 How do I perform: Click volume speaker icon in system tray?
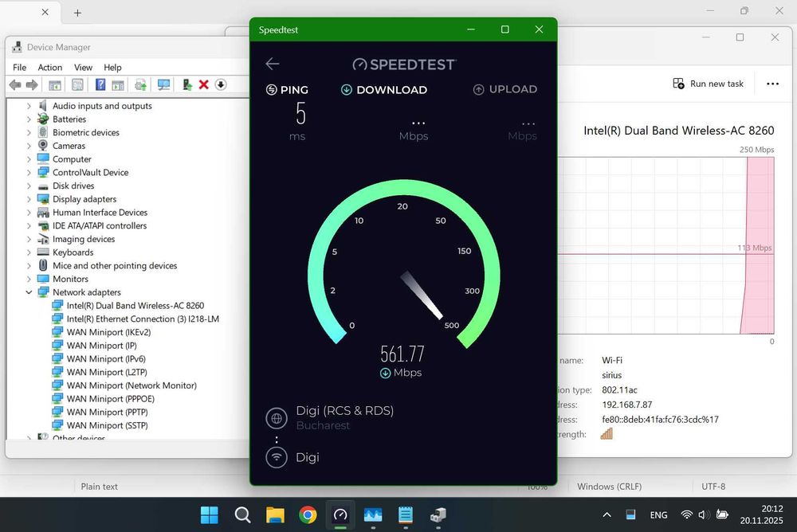coord(704,514)
